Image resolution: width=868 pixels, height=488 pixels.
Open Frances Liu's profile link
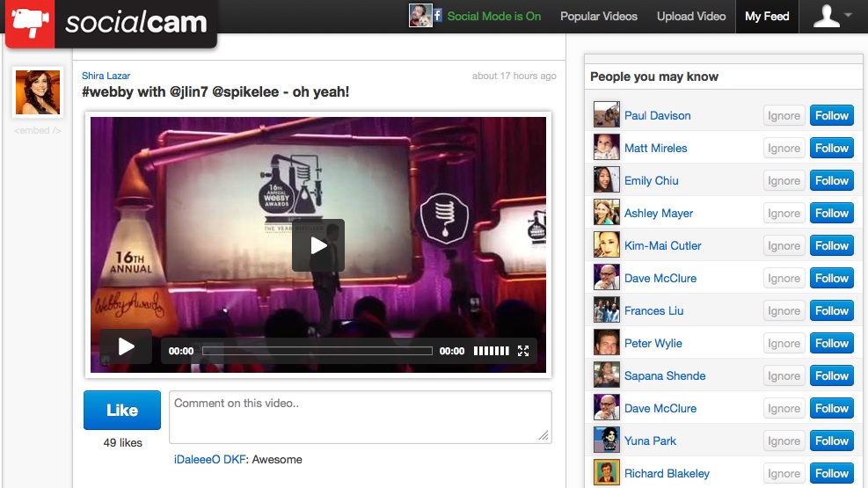(x=653, y=311)
